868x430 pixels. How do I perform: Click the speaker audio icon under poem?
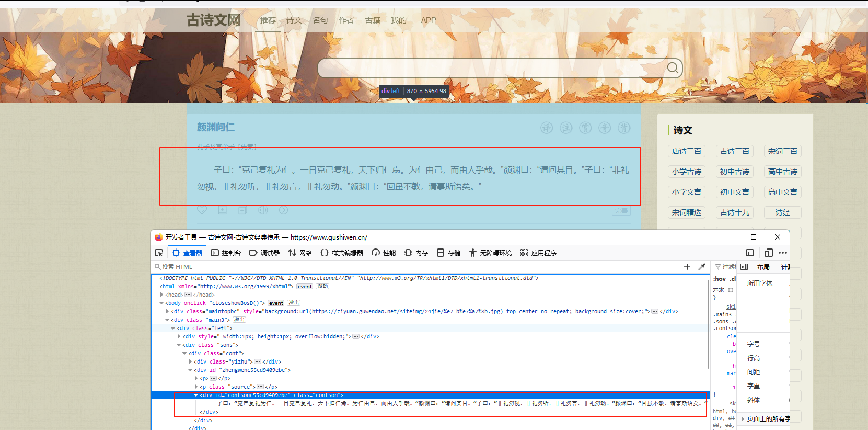click(263, 210)
